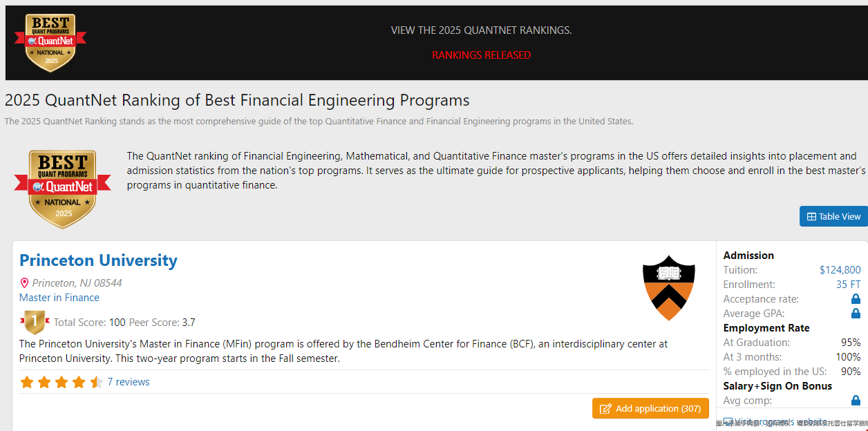Click the $124,800 tuition value
The width and height of the screenshot is (868, 431).
point(840,270)
